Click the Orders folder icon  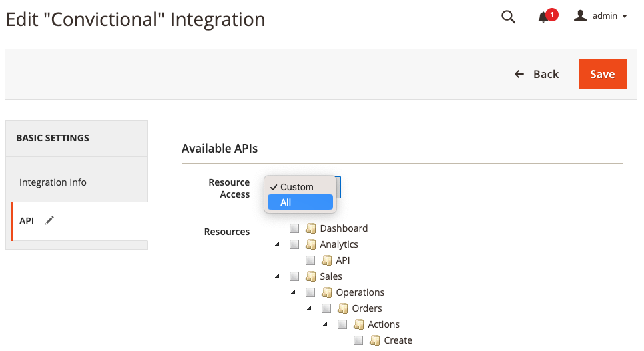click(342, 308)
